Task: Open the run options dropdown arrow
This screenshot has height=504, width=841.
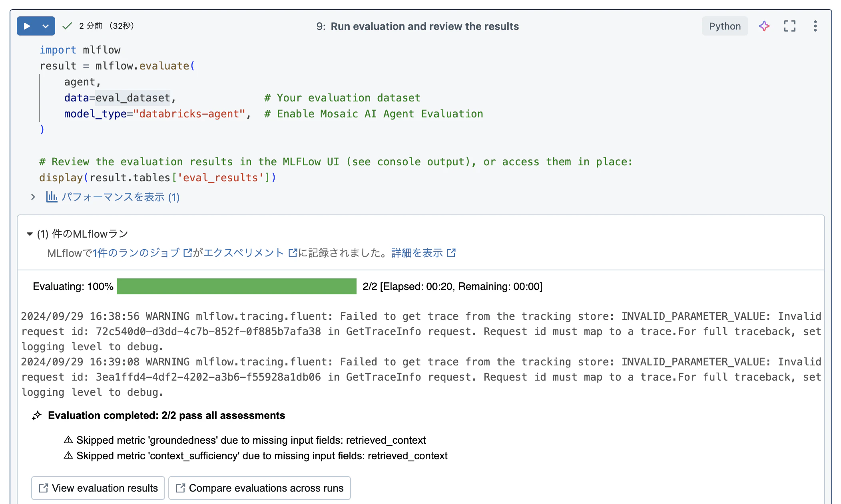Action: pyautogui.click(x=46, y=26)
